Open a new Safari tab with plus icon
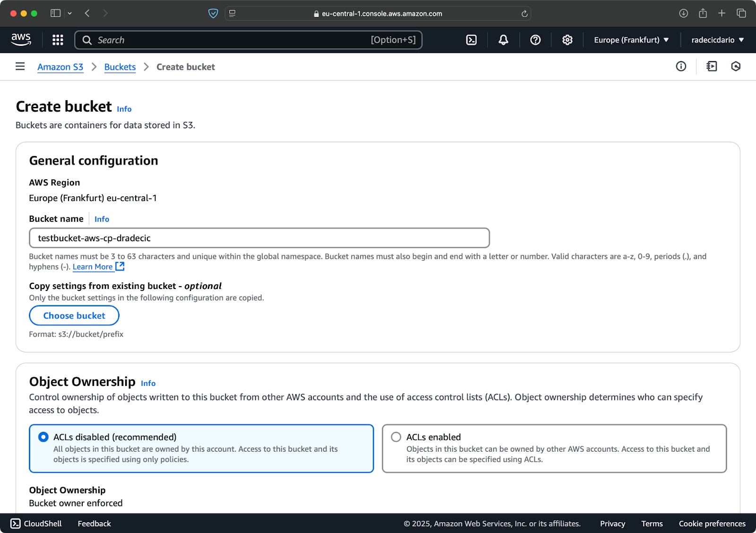This screenshot has height=533, width=756. pyautogui.click(x=722, y=13)
